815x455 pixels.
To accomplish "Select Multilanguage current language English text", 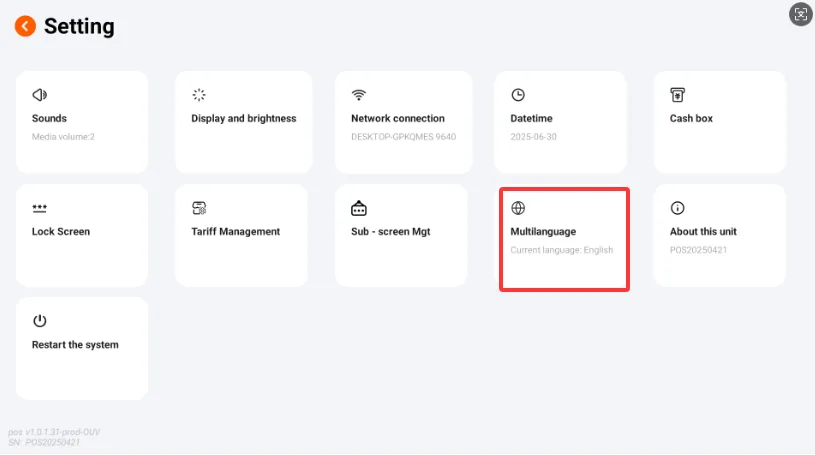I will [562, 250].
